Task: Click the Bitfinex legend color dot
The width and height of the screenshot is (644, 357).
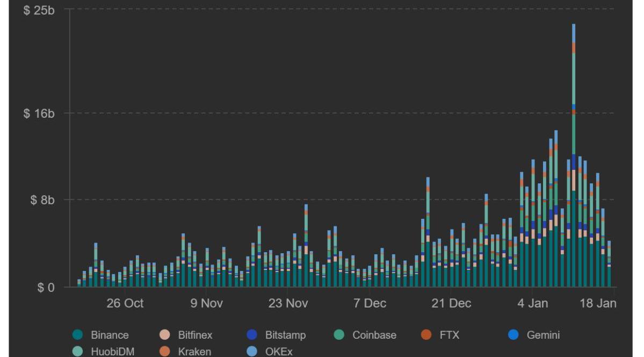Action: point(165,335)
